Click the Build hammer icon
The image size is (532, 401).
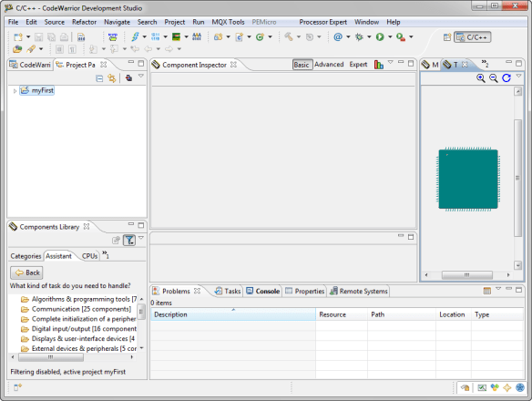coord(289,36)
